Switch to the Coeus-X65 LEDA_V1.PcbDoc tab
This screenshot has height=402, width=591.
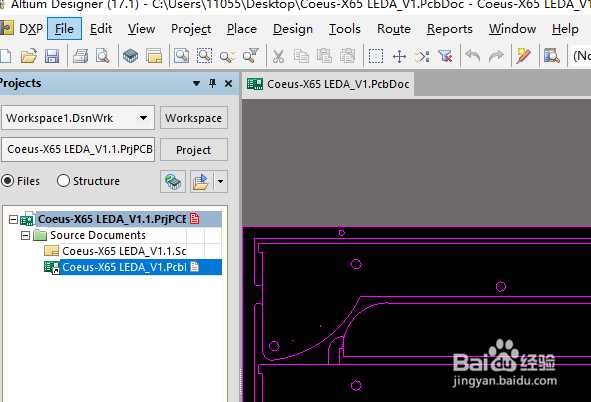click(x=328, y=84)
